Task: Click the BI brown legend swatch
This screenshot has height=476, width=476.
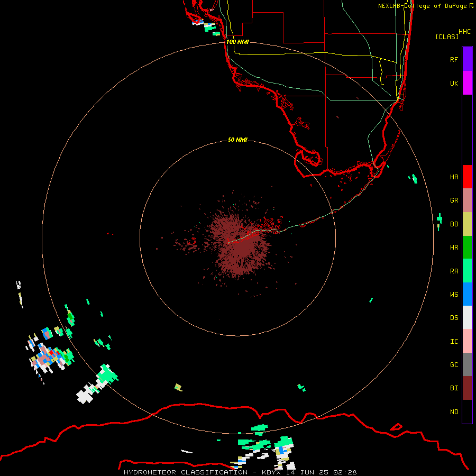Action: [467, 388]
